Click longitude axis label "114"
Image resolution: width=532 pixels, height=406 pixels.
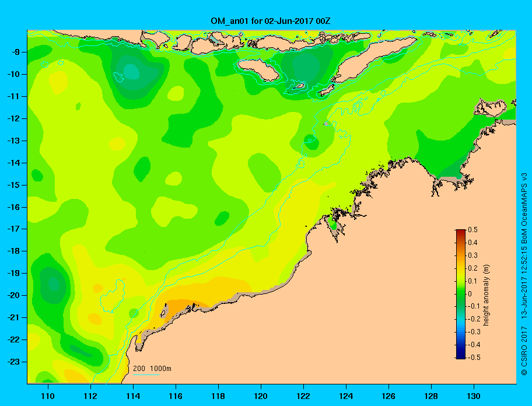[x=133, y=396]
